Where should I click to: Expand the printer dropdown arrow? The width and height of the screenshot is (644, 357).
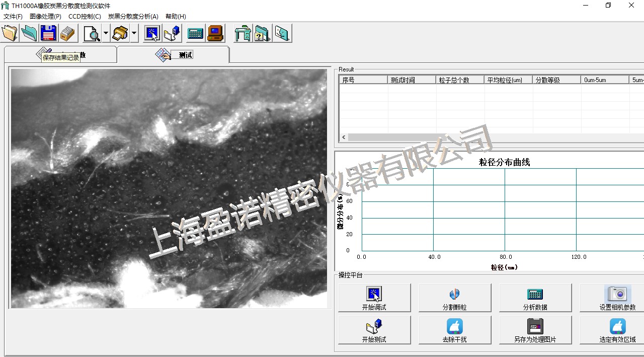[134, 34]
